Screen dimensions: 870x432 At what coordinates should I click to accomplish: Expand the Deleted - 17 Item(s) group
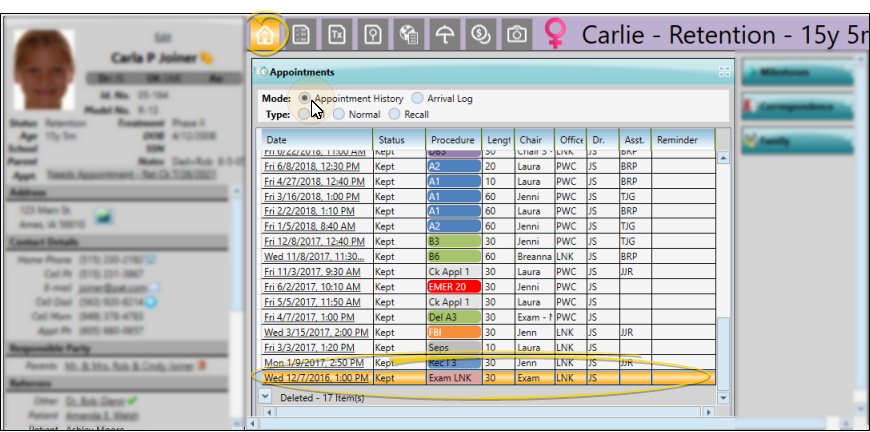265,397
